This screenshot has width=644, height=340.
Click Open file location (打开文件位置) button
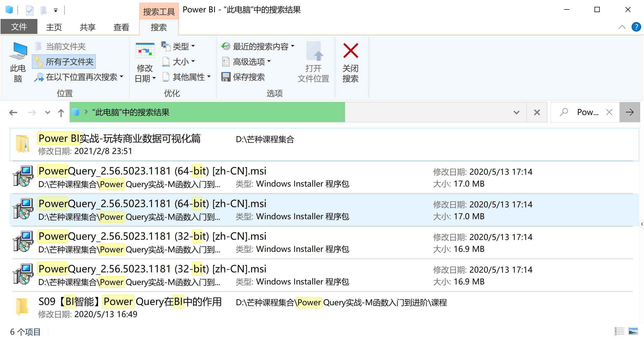point(313,62)
